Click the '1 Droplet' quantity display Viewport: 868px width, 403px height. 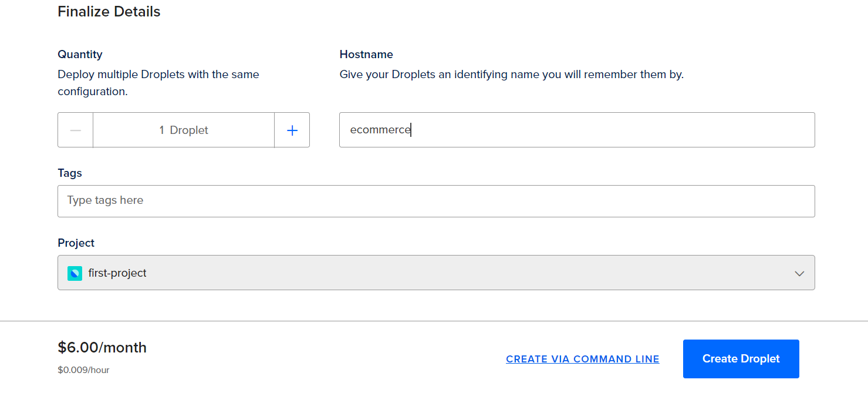(x=184, y=130)
